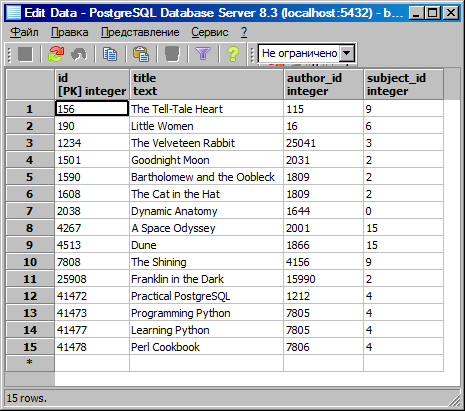Click the id cell containing 156
The width and height of the screenshot is (465, 411).
(92, 109)
